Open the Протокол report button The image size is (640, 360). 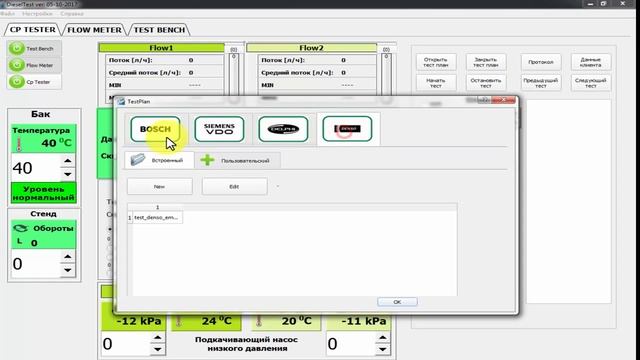point(541,62)
